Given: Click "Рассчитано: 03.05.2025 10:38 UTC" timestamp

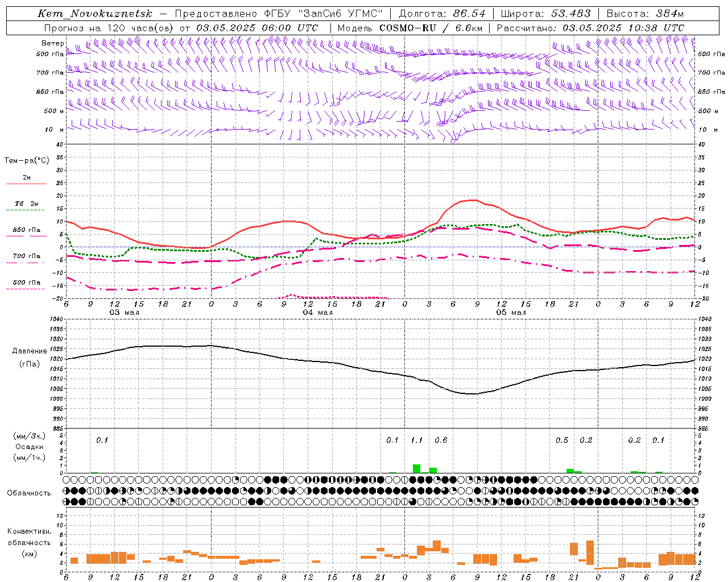Looking at the screenshot, I should tap(590, 28).
